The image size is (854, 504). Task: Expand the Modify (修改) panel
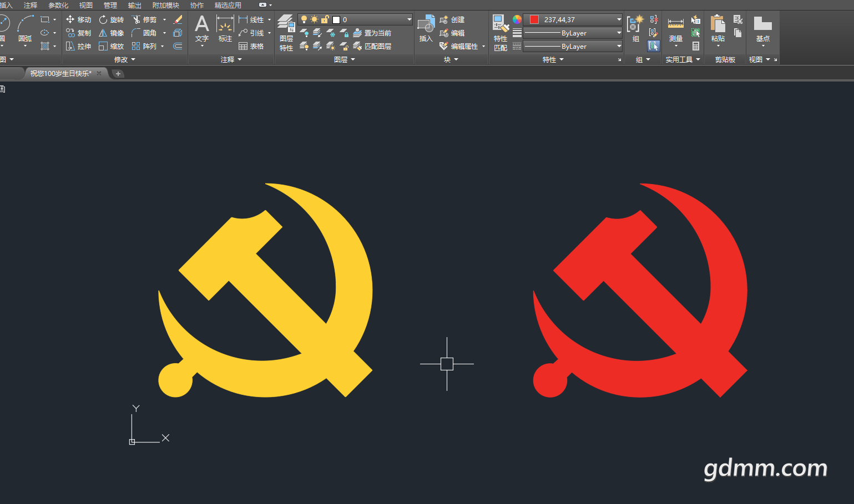tap(125, 59)
